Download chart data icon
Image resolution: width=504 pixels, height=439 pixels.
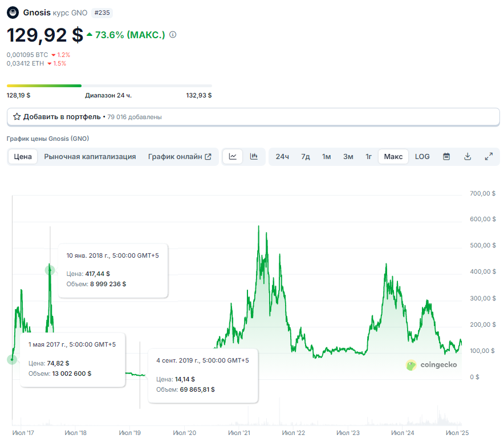click(468, 157)
